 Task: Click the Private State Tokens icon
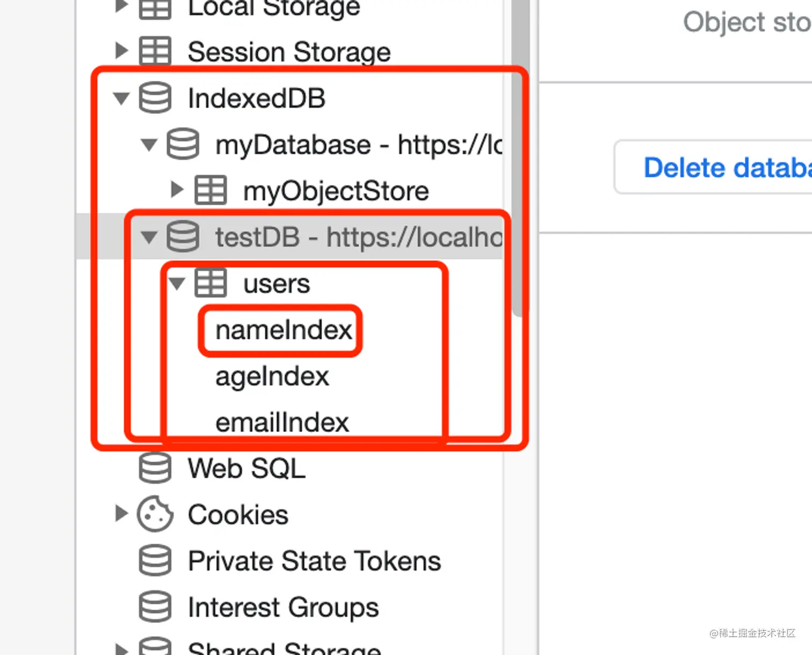click(155, 560)
